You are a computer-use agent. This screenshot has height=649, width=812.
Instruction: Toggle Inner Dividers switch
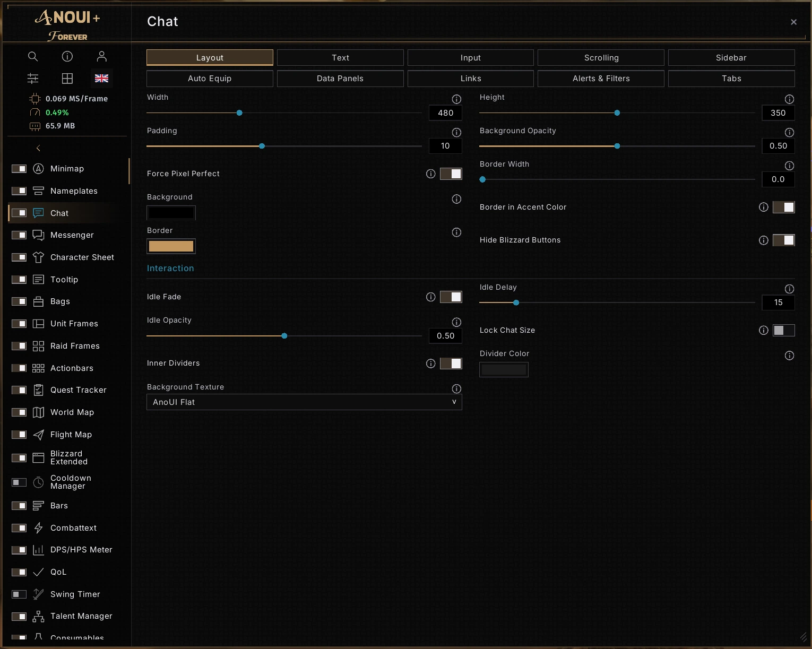(x=451, y=363)
